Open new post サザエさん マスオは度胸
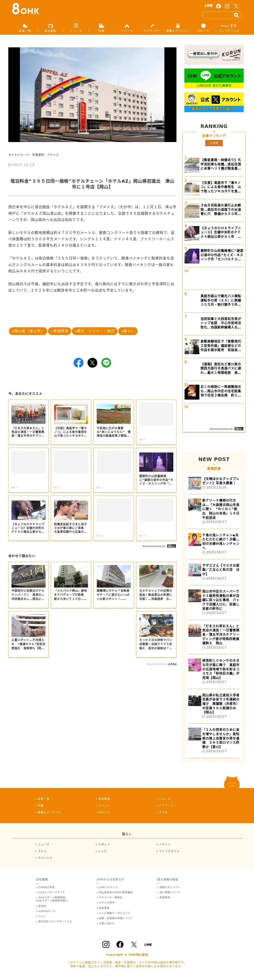Screen dimensions: 254x980 [214, 571]
